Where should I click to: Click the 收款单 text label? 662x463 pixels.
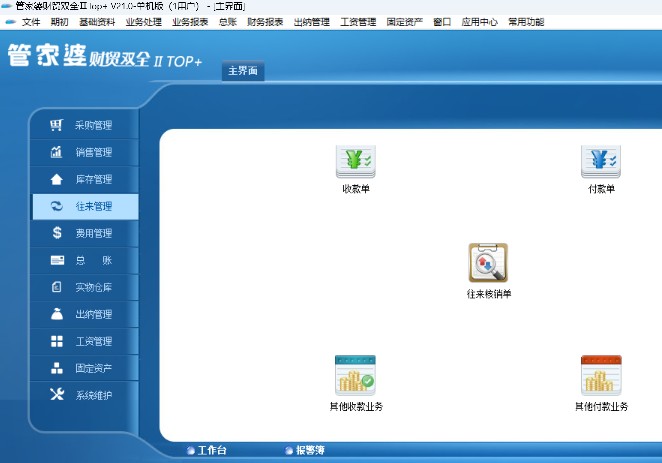(356, 189)
